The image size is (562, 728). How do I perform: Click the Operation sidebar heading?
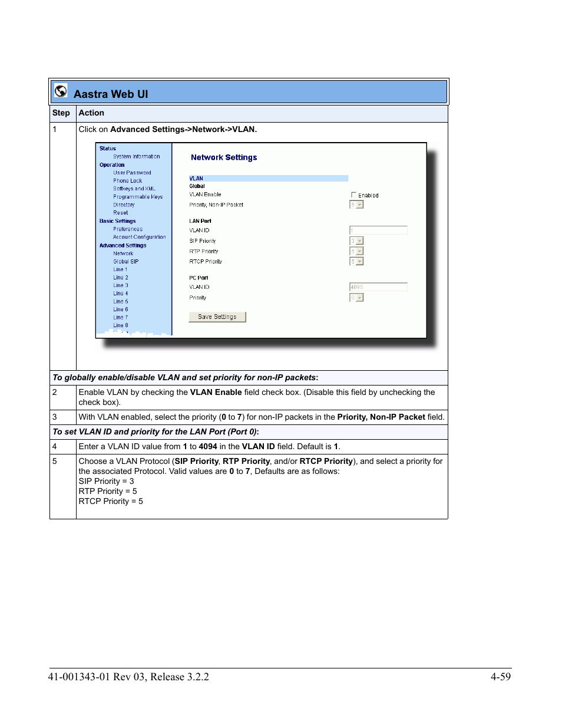112,165
